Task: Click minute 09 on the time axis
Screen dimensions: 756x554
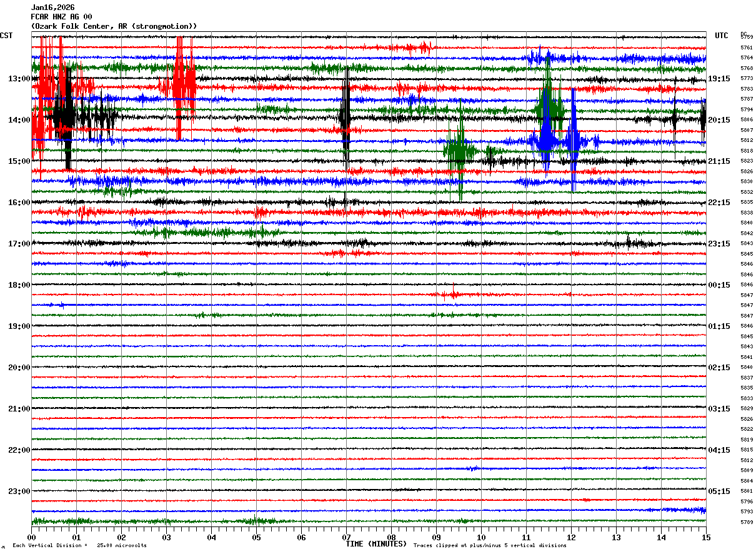Action: coord(436,537)
